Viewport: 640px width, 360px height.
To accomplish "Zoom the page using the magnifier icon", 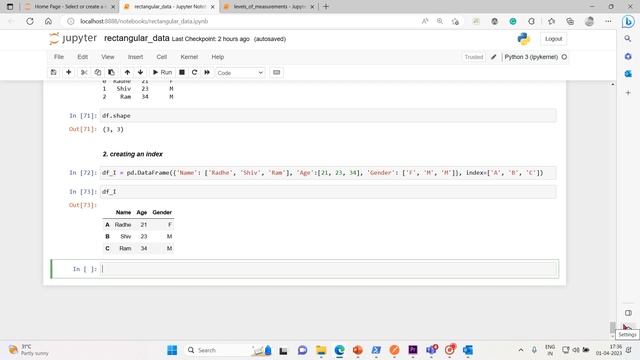I will (440, 21).
